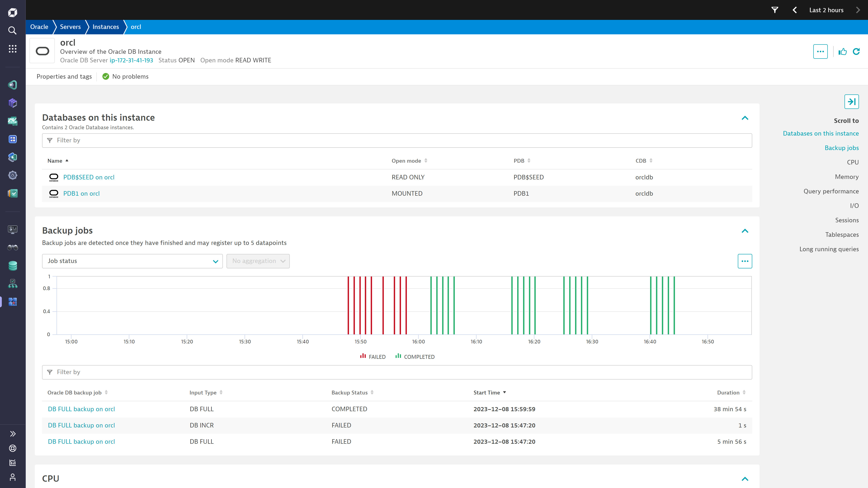This screenshot has width=868, height=488.
Task: Collapse the Backup jobs section
Action: [x=745, y=231]
